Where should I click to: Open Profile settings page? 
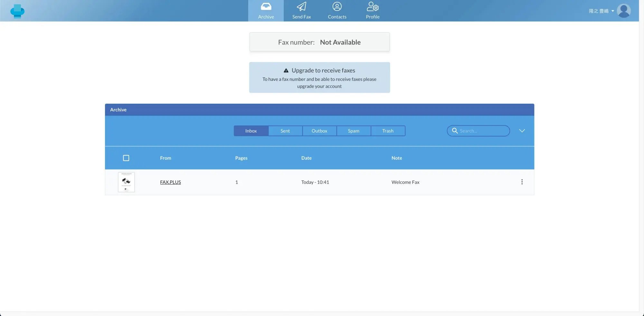[373, 11]
